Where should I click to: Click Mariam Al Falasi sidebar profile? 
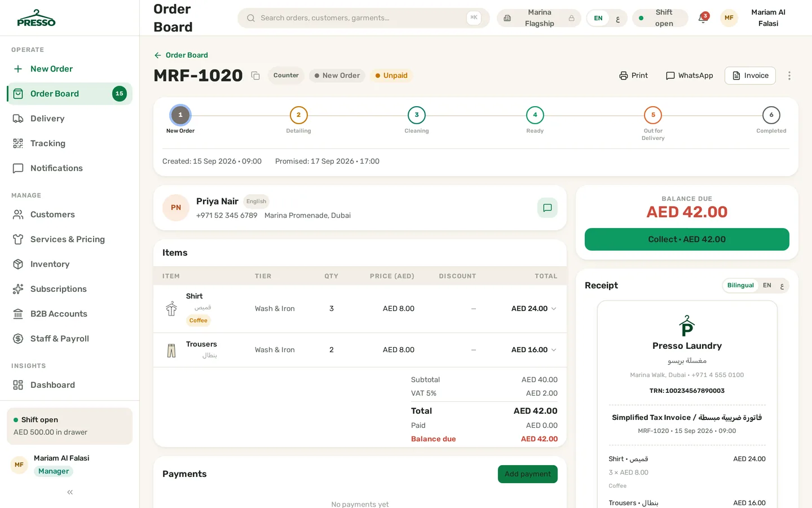click(69, 465)
